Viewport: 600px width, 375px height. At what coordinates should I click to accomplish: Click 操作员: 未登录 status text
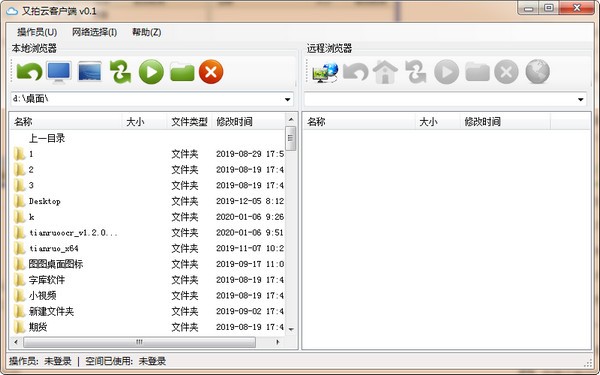40,361
